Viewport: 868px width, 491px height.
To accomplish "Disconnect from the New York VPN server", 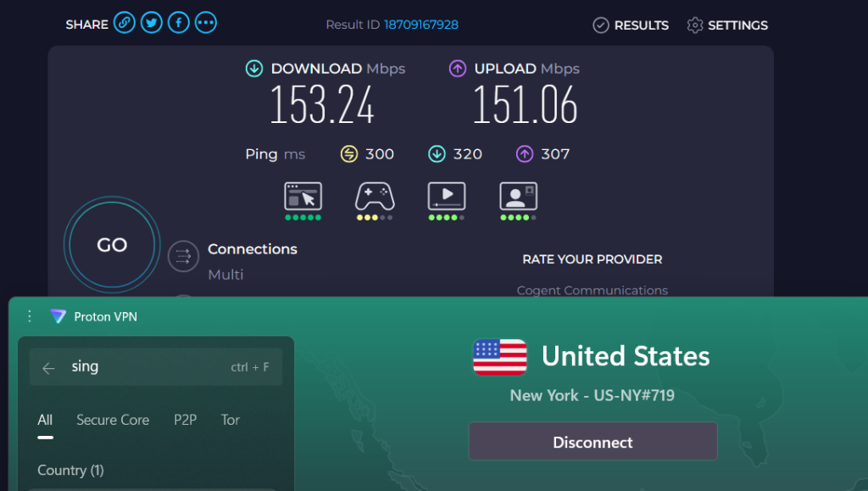I will click(x=593, y=441).
